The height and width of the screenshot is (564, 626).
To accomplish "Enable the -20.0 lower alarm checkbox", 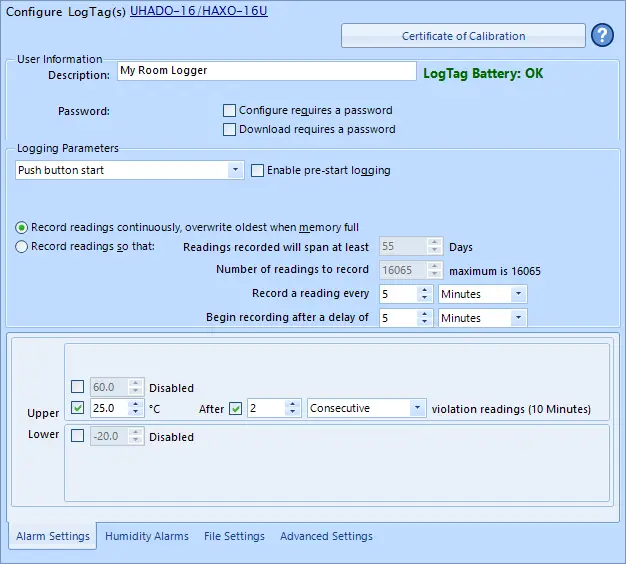I will coord(78,435).
